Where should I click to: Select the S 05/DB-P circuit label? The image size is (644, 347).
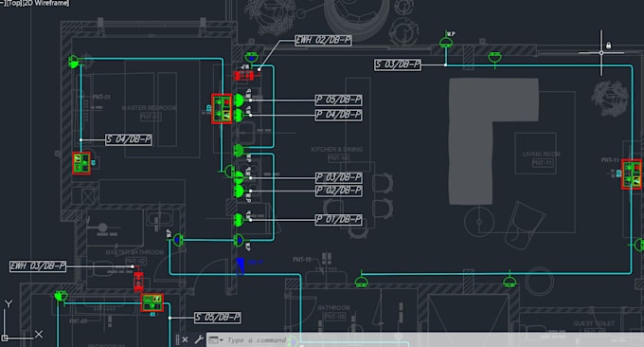point(217,317)
